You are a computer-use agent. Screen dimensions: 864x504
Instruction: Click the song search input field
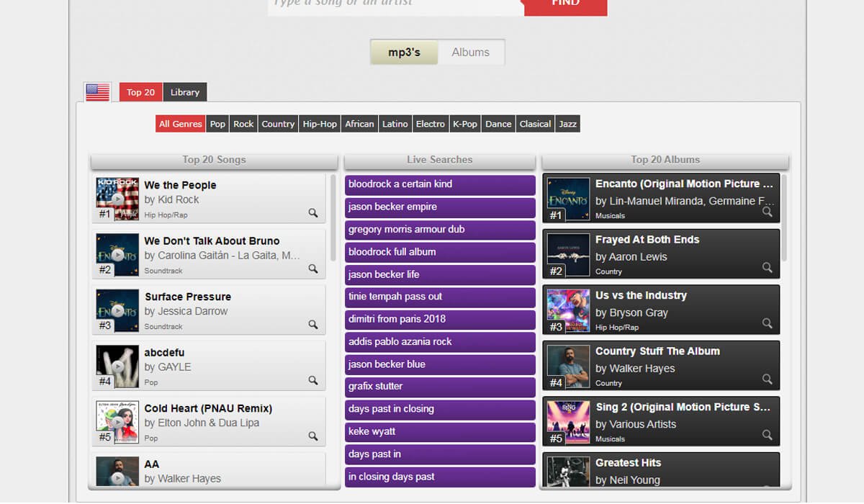click(394, 4)
